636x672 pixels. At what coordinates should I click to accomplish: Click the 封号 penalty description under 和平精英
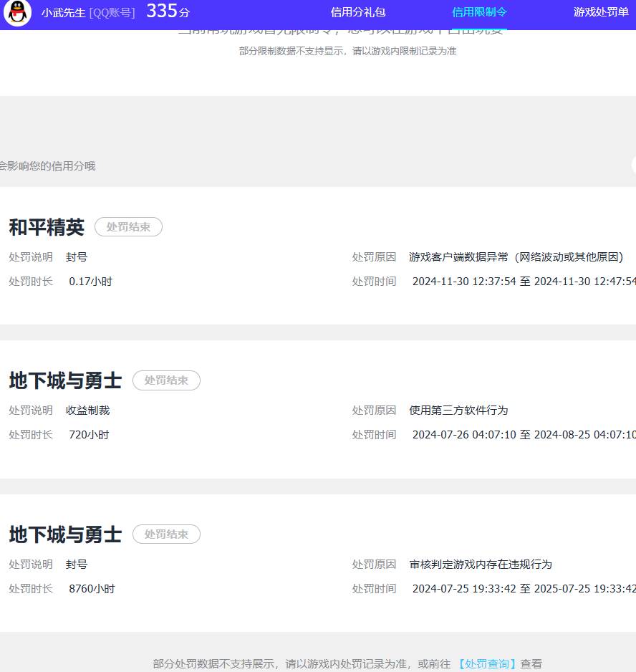(x=76, y=256)
